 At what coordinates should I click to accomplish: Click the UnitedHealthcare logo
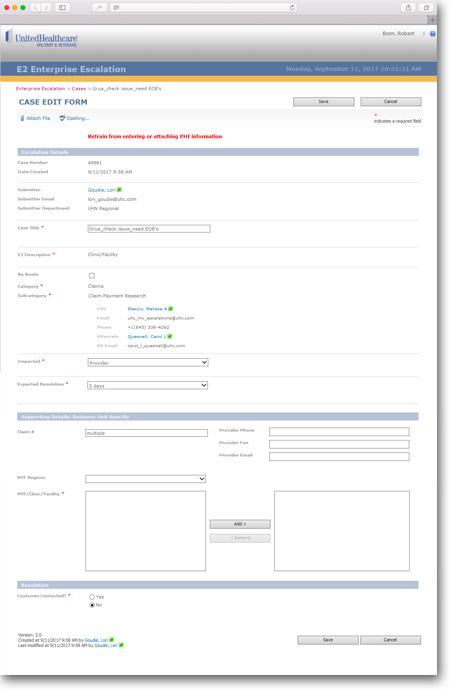pos(41,38)
